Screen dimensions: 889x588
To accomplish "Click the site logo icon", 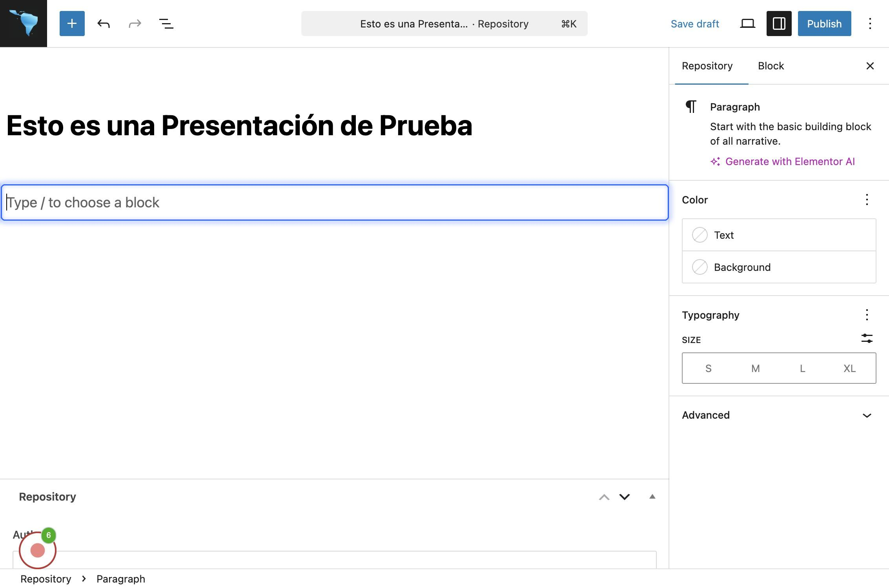I will [x=24, y=24].
